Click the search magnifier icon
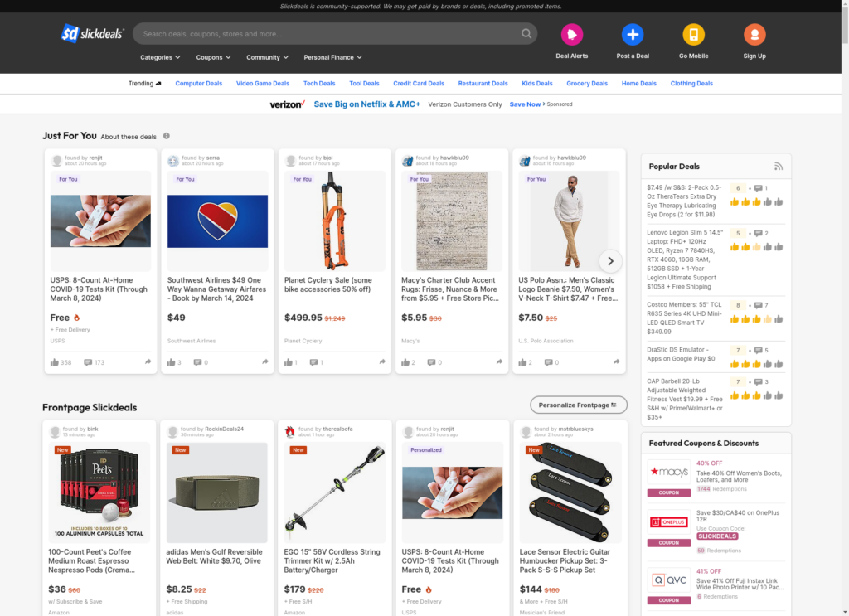 point(526,33)
